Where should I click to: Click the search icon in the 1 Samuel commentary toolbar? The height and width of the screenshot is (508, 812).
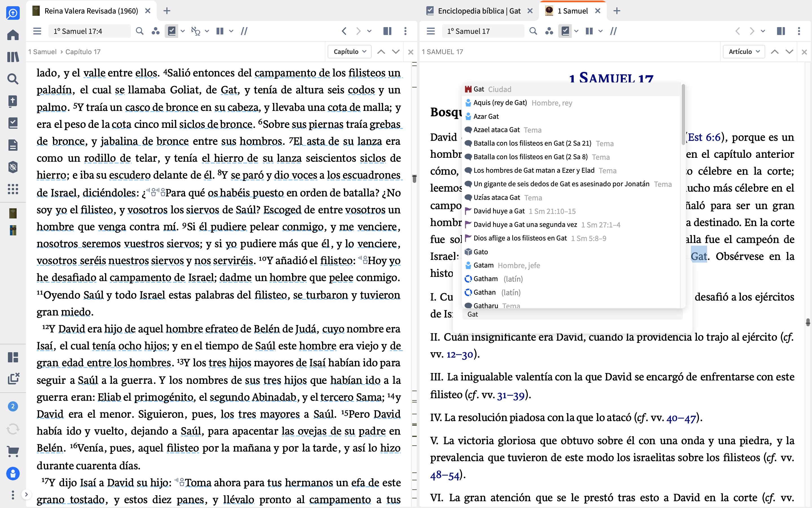click(533, 31)
